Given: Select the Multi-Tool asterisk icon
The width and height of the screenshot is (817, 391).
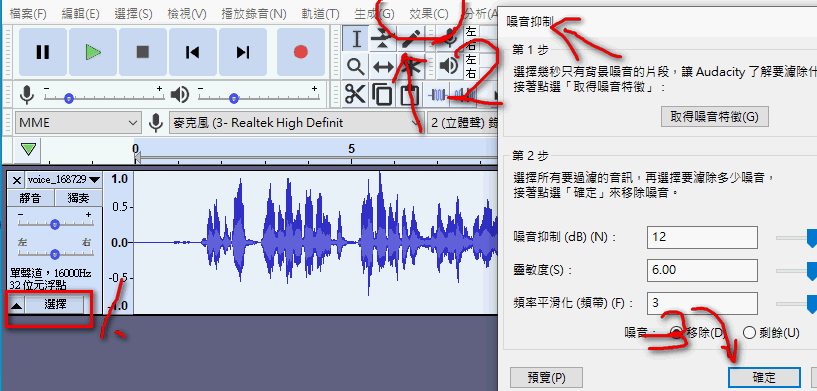Looking at the screenshot, I should [411, 66].
